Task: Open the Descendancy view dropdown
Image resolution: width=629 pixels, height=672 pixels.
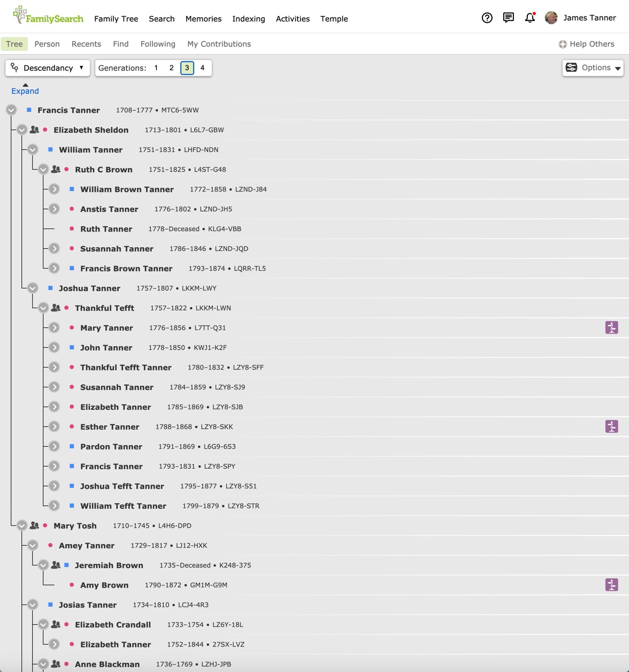Action: click(x=48, y=68)
